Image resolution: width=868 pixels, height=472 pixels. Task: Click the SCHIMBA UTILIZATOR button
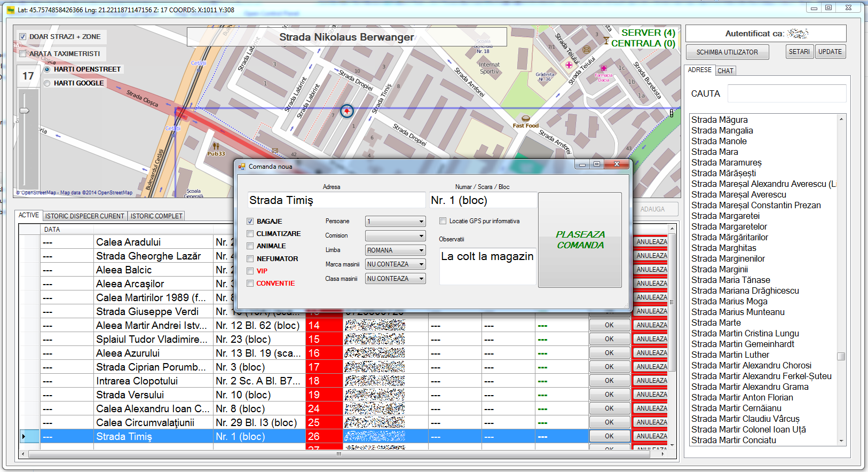pyautogui.click(x=727, y=52)
